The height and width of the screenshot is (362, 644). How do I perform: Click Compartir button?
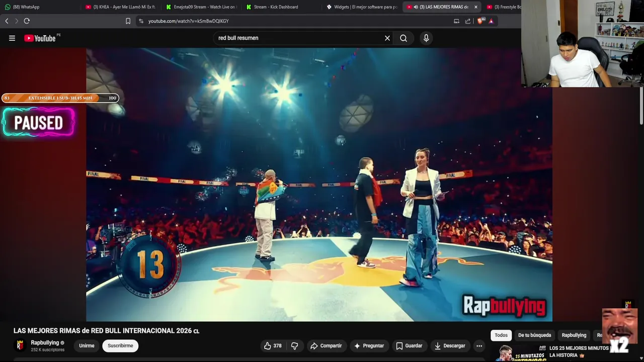[x=326, y=346]
